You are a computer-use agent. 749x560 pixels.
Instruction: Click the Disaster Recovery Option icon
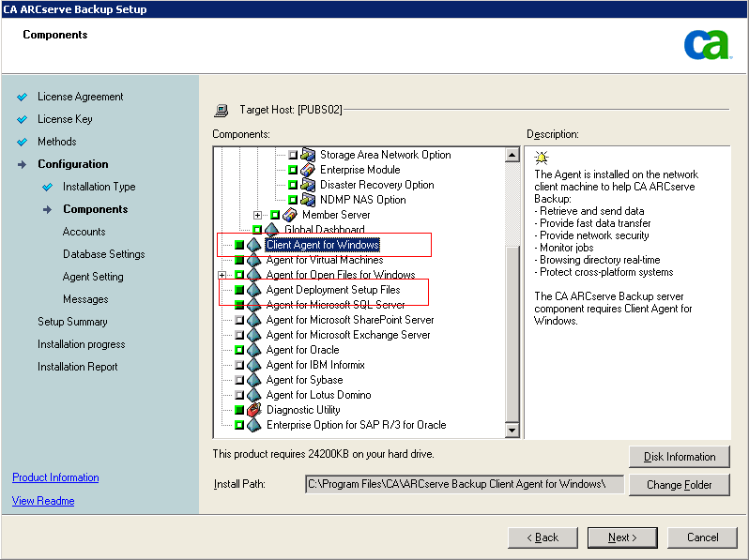308,185
